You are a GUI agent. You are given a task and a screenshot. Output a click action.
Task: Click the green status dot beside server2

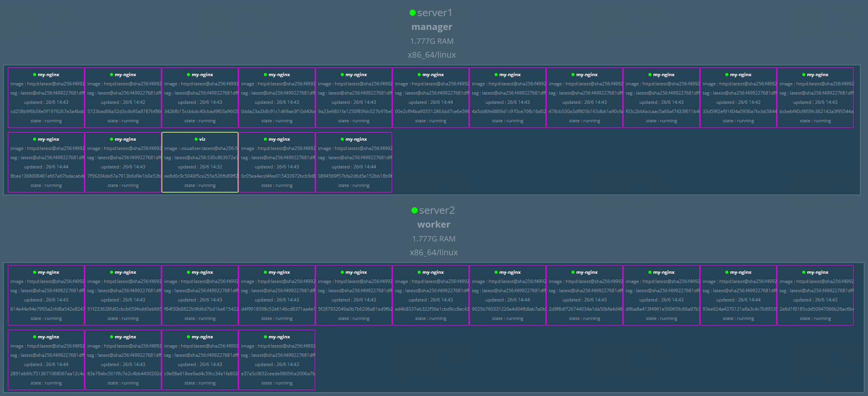415,210
